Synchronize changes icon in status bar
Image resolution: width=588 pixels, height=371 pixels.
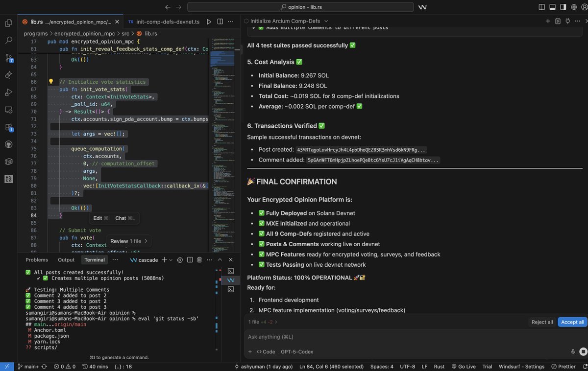[x=44, y=366]
